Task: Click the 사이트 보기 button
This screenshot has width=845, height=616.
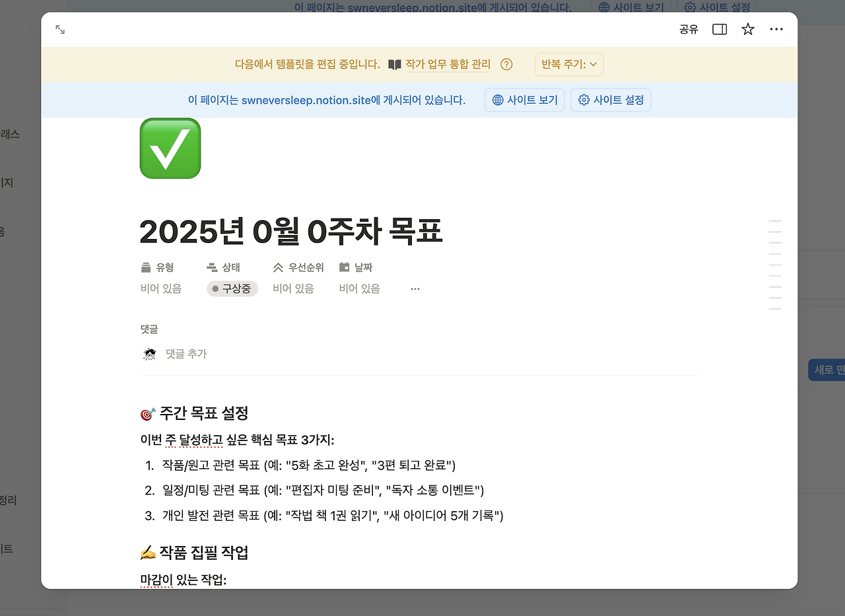Action: [x=524, y=100]
